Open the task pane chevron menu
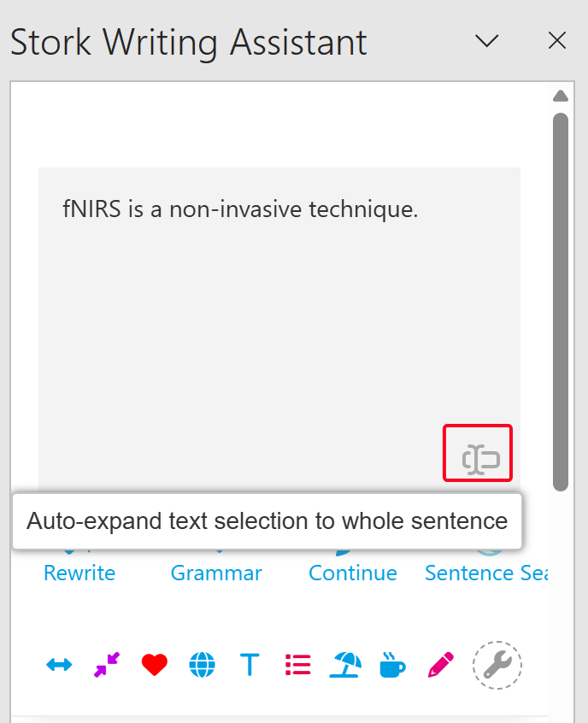This screenshot has height=723, width=588. [486, 41]
